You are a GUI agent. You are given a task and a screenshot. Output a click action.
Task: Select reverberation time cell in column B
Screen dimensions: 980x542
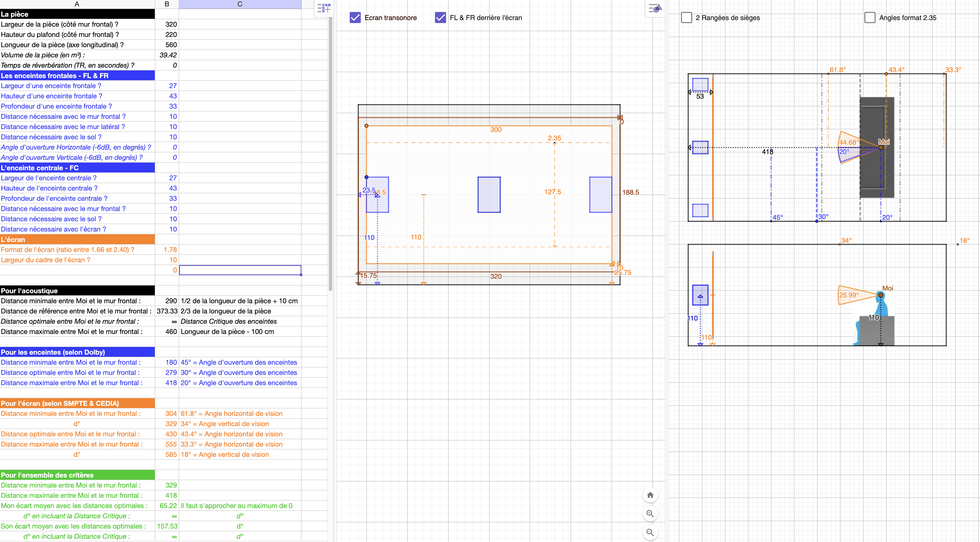167,66
